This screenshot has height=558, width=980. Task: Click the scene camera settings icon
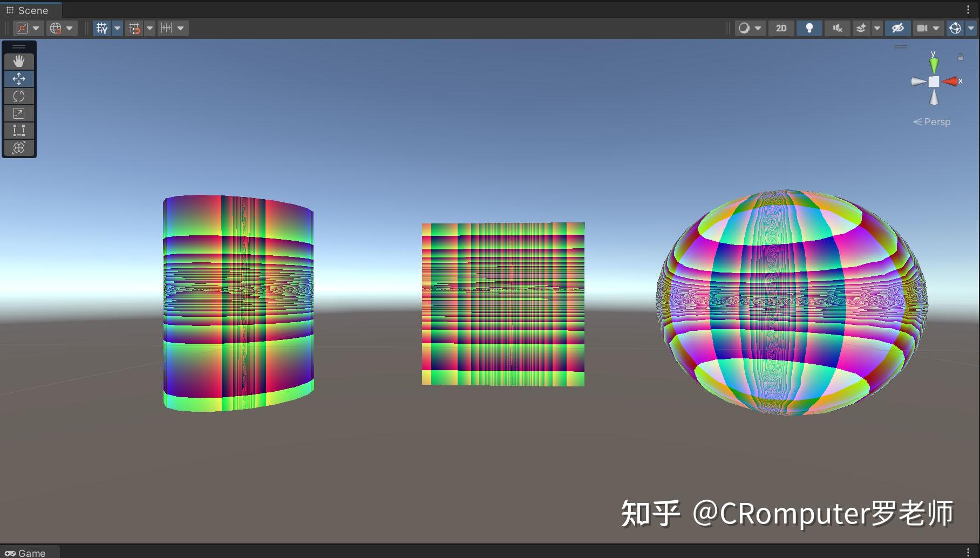tap(923, 28)
